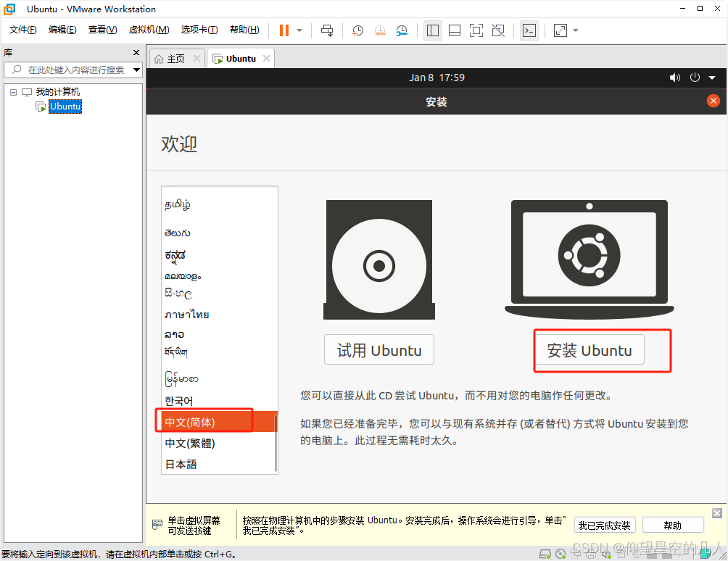Click the CD/DVD status bar icon

click(x=561, y=554)
